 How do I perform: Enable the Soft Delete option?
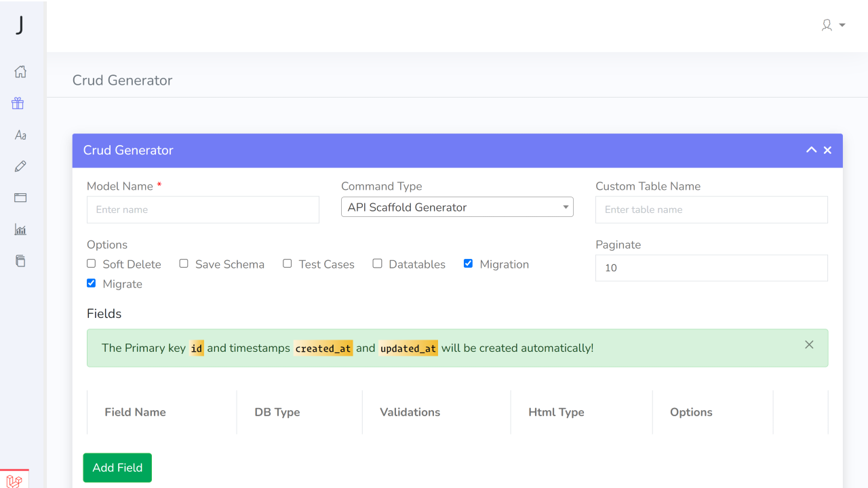click(x=91, y=263)
